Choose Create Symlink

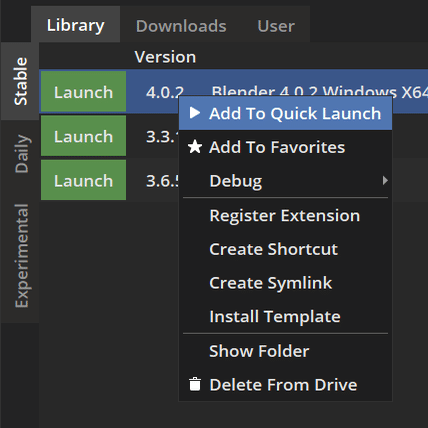tap(285, 283)
